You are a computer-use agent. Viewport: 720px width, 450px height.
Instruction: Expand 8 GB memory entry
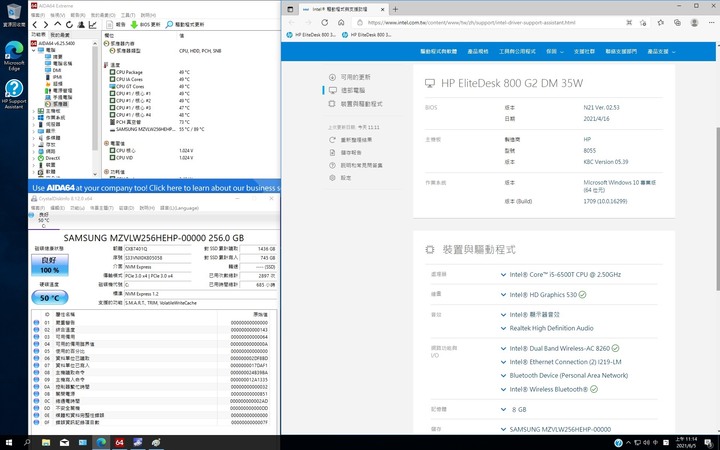[503, 409]
